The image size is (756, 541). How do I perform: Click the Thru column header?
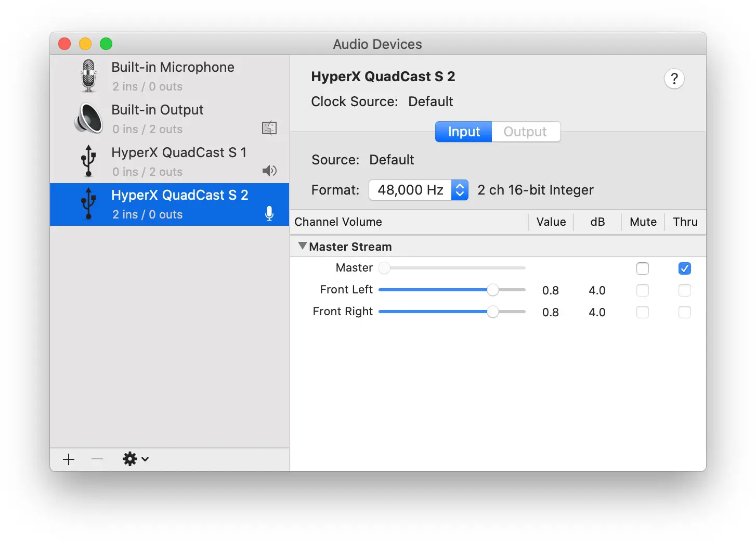coord(685,222)
